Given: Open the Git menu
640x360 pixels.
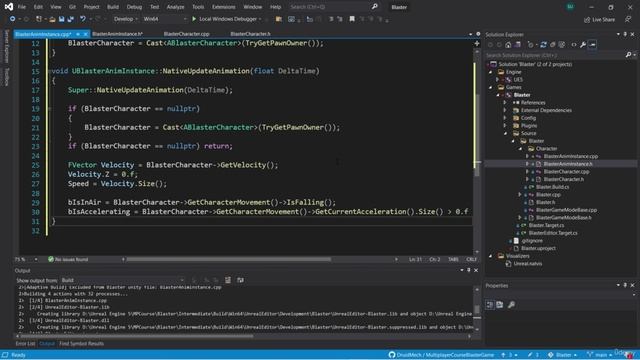Looking at the screenshot, I should (72, 7).
